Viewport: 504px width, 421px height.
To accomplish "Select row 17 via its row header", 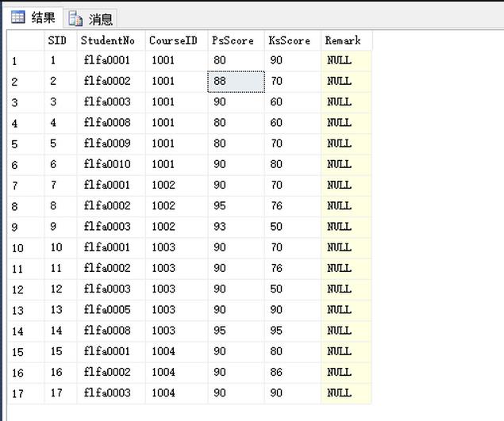I will pos(25,393).
